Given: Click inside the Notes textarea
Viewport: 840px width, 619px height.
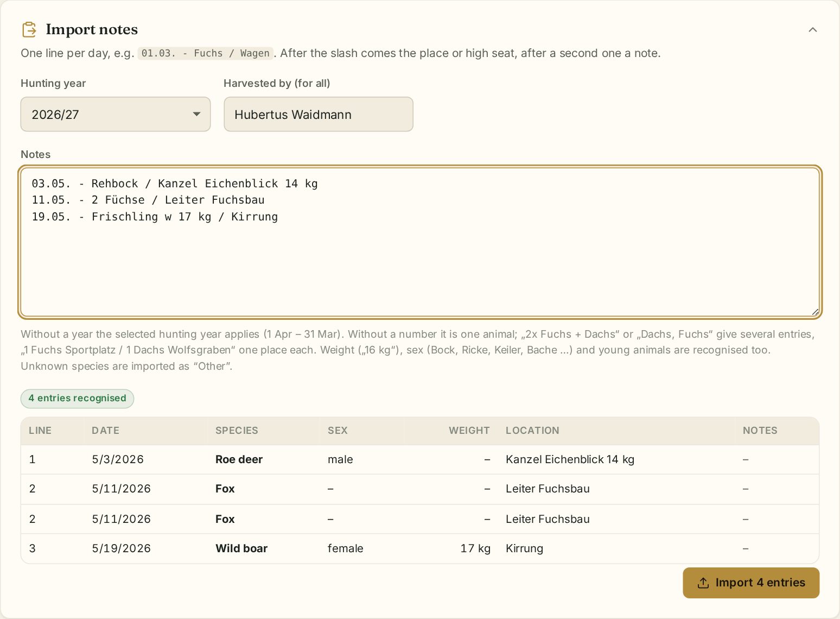Looking at the screenshot, I should click(x=420, y=242).
